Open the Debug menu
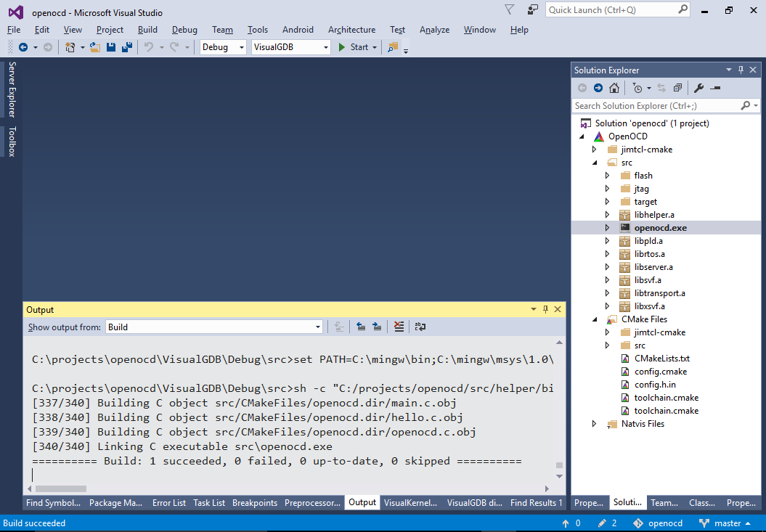Screen dimensions: 766x532 (184, 30)
